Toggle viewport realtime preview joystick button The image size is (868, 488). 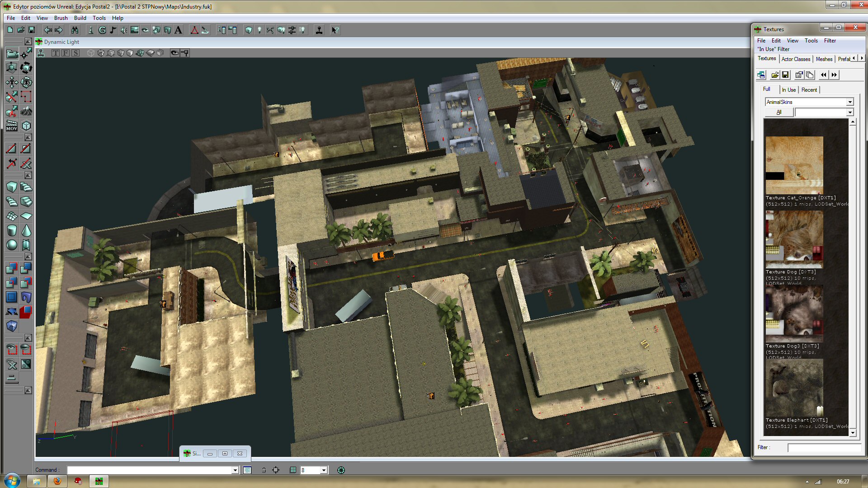click(x=41, y=53)
